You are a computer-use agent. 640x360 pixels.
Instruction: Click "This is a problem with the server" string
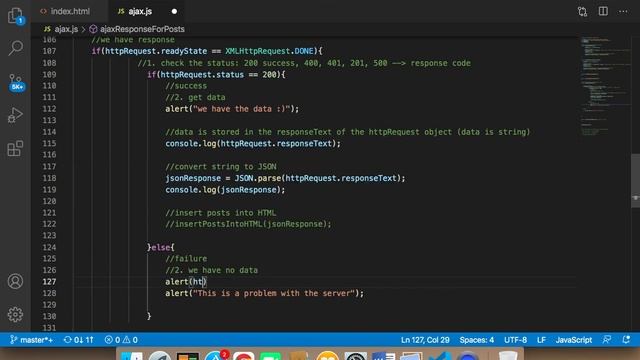point(273,293)
